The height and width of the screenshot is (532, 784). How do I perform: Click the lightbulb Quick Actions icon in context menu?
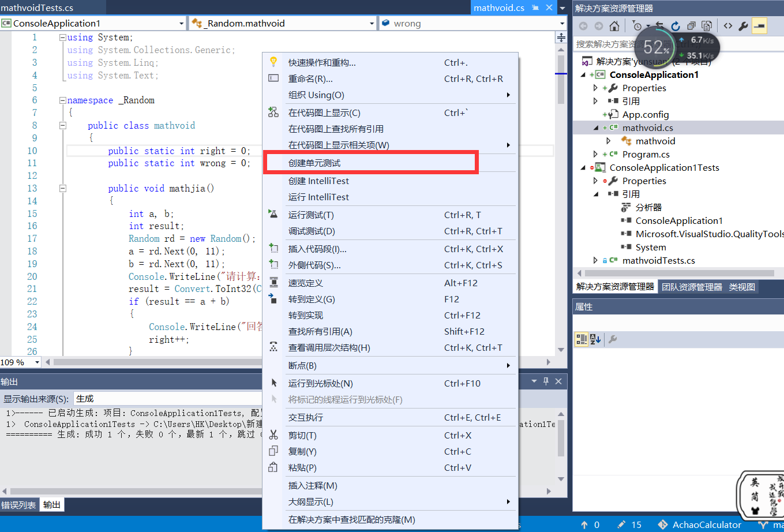274,62
